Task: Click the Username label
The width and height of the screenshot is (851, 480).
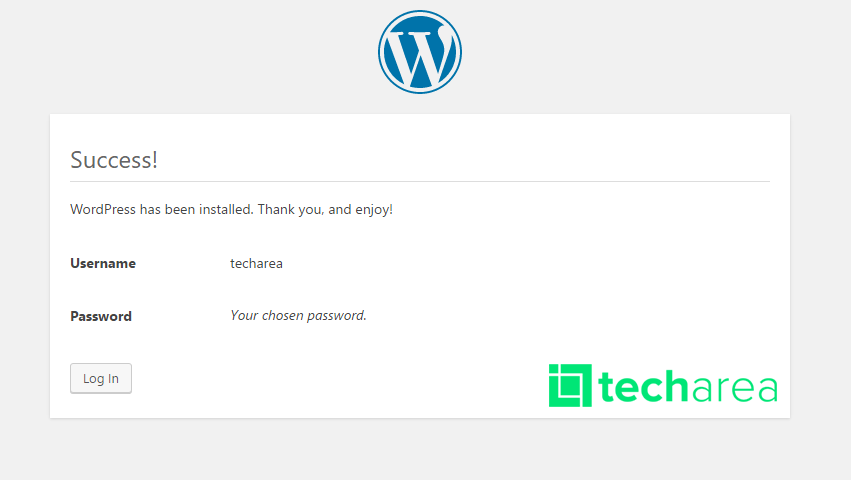Action: [x=103, y=263]
